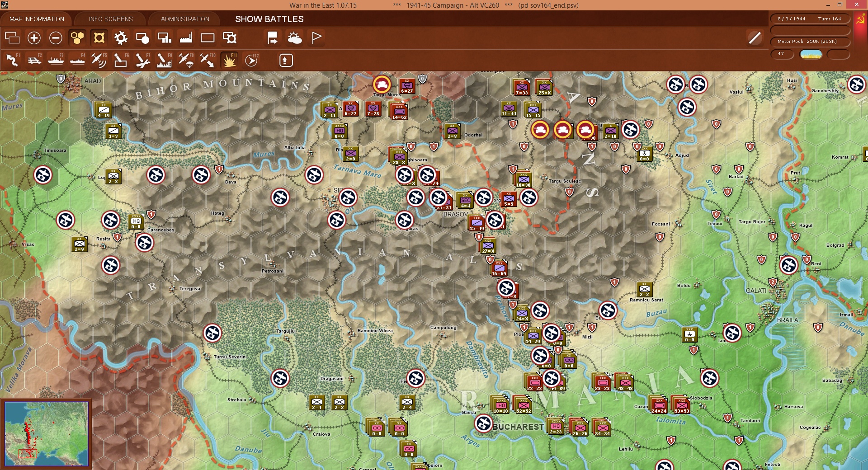This screenshot has width=868, height=470.
Task: Toggle the plain rectangle unit display icon
Action: [208, 38]
